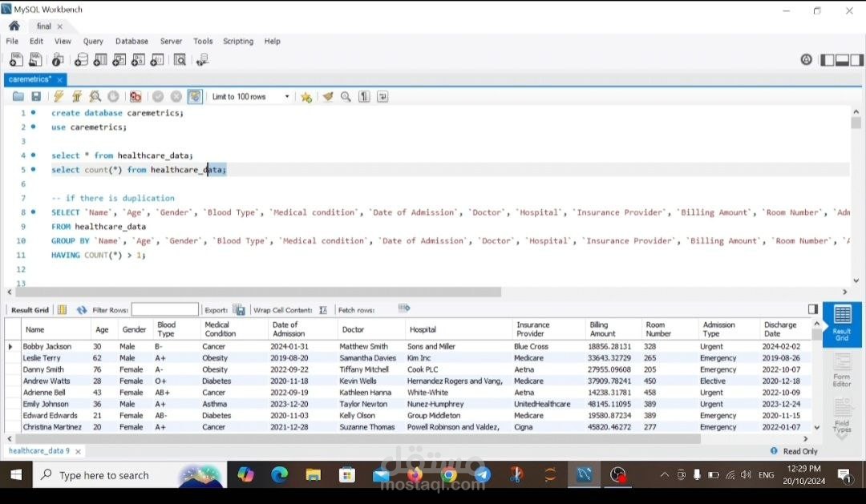
Task: Open the Fetch rows control
Action: pos(403,308)
